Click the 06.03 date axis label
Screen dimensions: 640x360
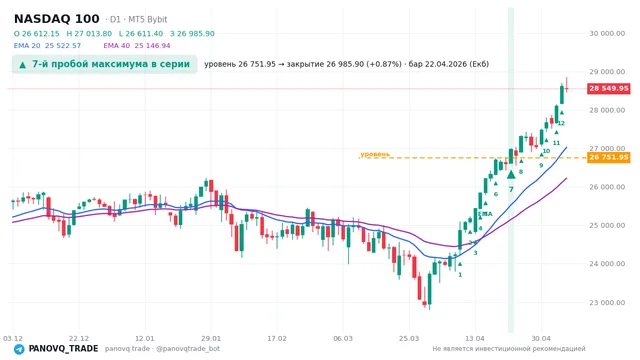(343, 339)
